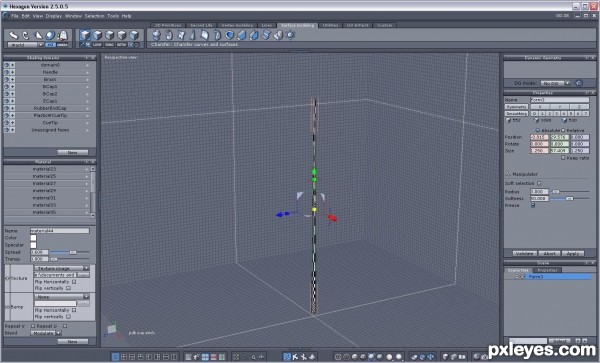The image size is (600, 363).
Task: Click the Translate manipulator arrow icon
Action: tap(14, 35)
